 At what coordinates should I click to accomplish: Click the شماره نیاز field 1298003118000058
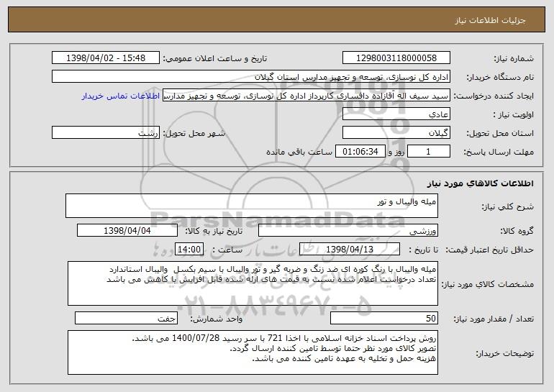(x=396, y=58)
